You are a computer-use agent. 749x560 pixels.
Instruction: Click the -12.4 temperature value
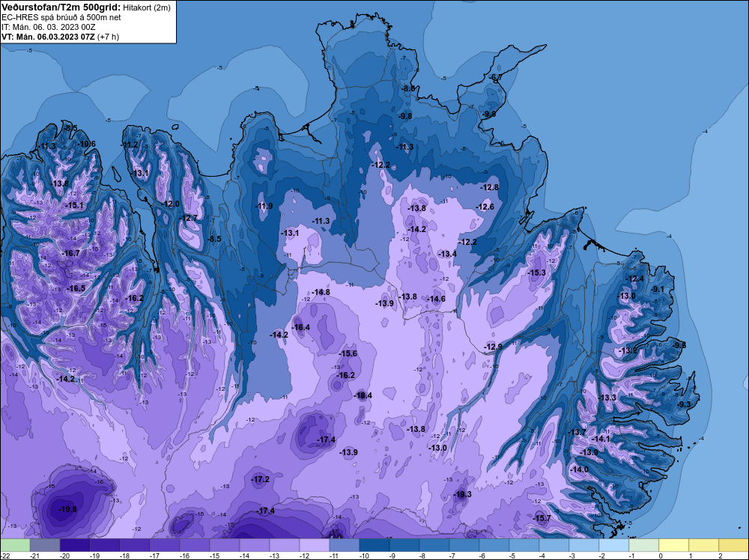click(635, 279)
